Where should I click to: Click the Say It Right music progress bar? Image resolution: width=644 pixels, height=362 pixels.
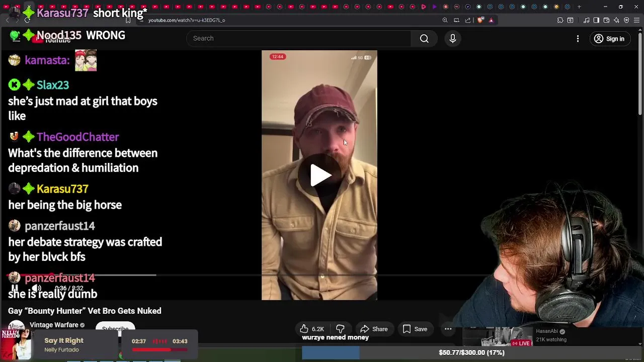[159, 349]
